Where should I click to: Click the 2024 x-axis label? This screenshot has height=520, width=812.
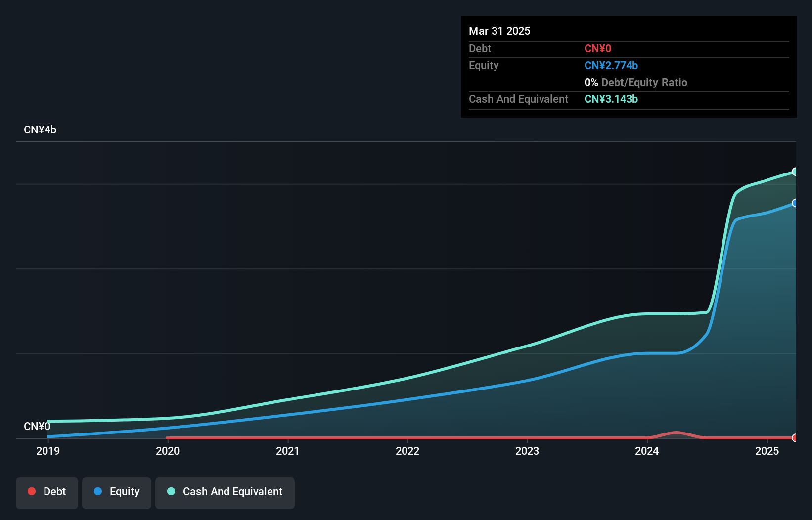(647, 451)
